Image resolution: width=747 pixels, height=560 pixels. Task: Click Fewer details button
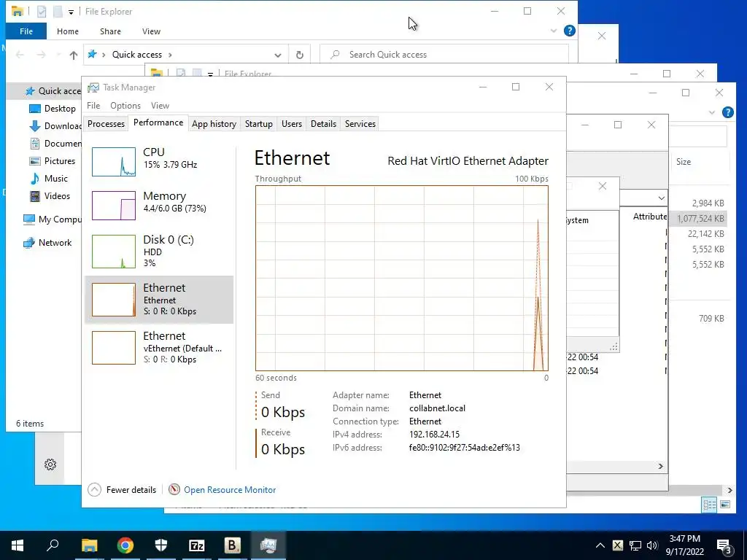pos(123,489)
